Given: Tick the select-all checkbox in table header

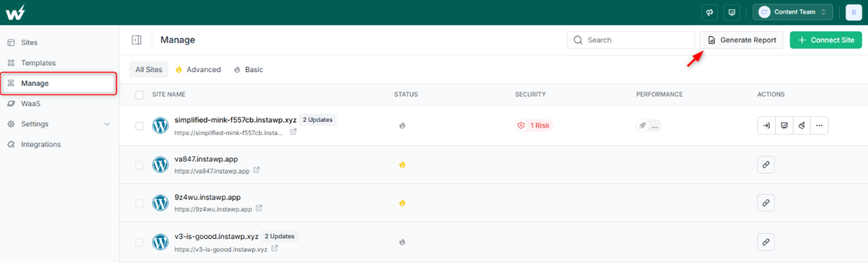Looking at the screenshot, I should point(139,94).
